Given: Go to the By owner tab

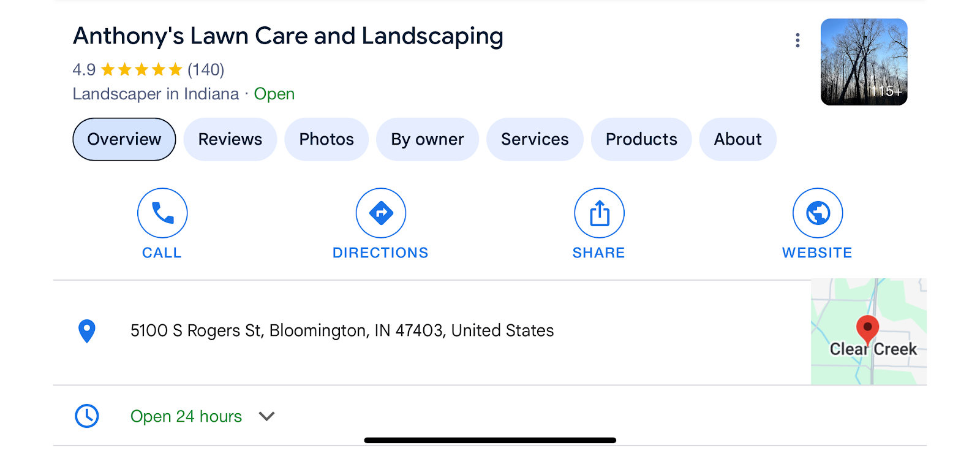Looking at the screenshot, I should [428, 139].
